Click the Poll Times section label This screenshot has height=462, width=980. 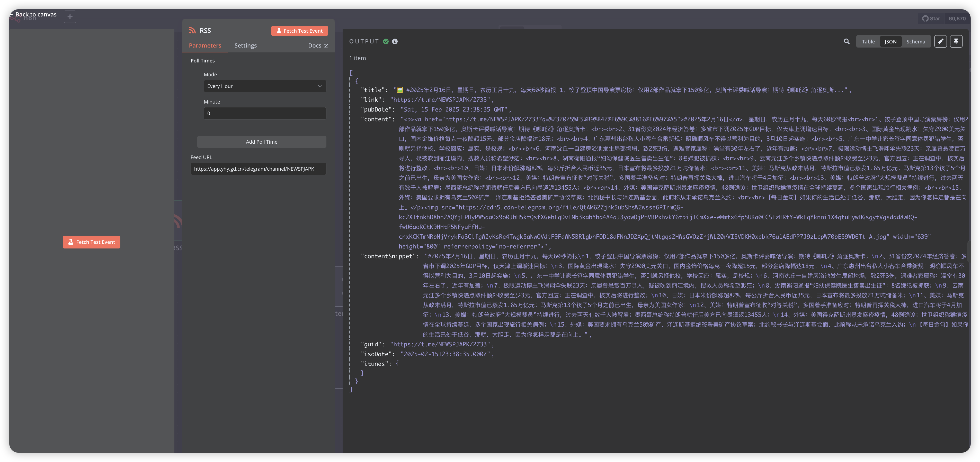[202, 61]
